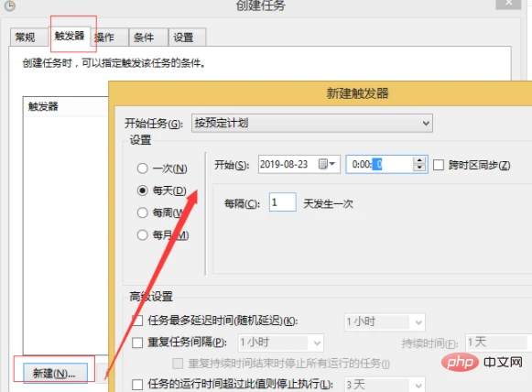Close the 创建任务 window

(x=508, y=4)
